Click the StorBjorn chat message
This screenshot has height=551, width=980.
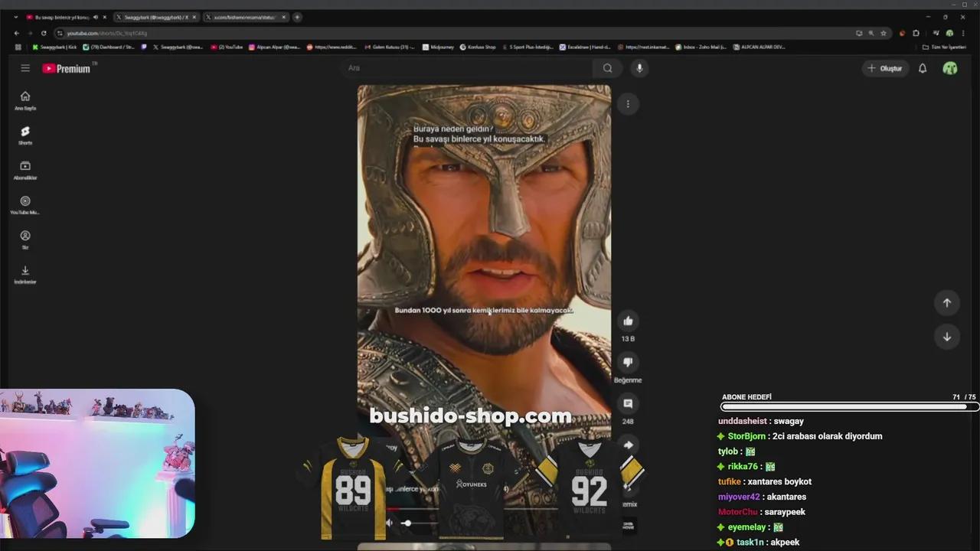(x=799, y=436)
